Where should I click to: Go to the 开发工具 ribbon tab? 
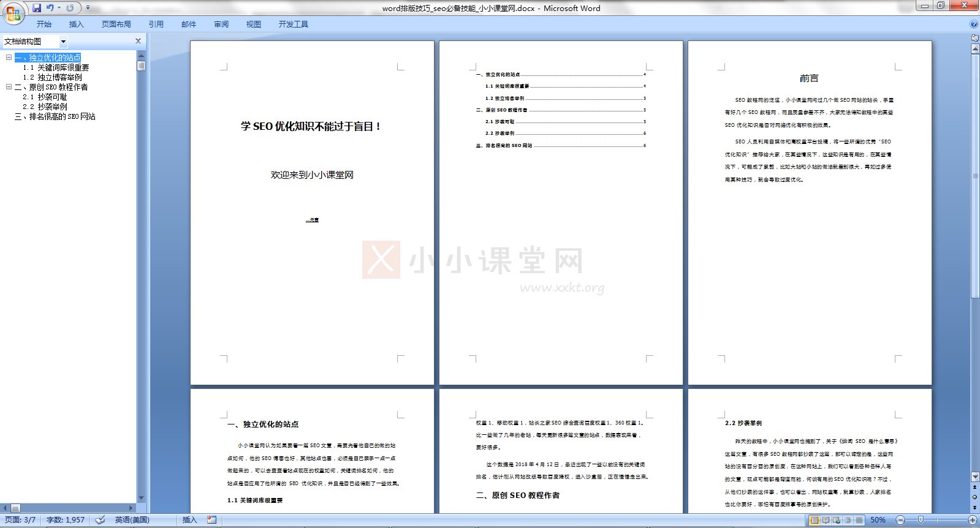click(x=294, y=25)
